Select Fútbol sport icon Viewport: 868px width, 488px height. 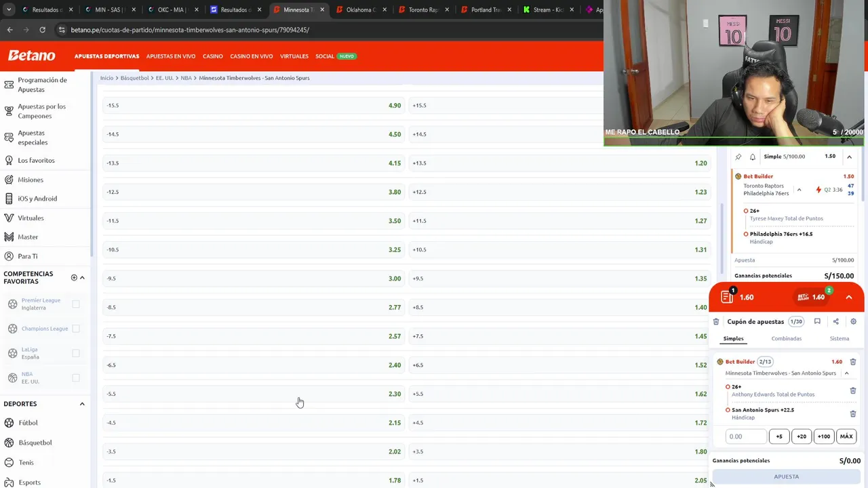(x=9, y=423)
